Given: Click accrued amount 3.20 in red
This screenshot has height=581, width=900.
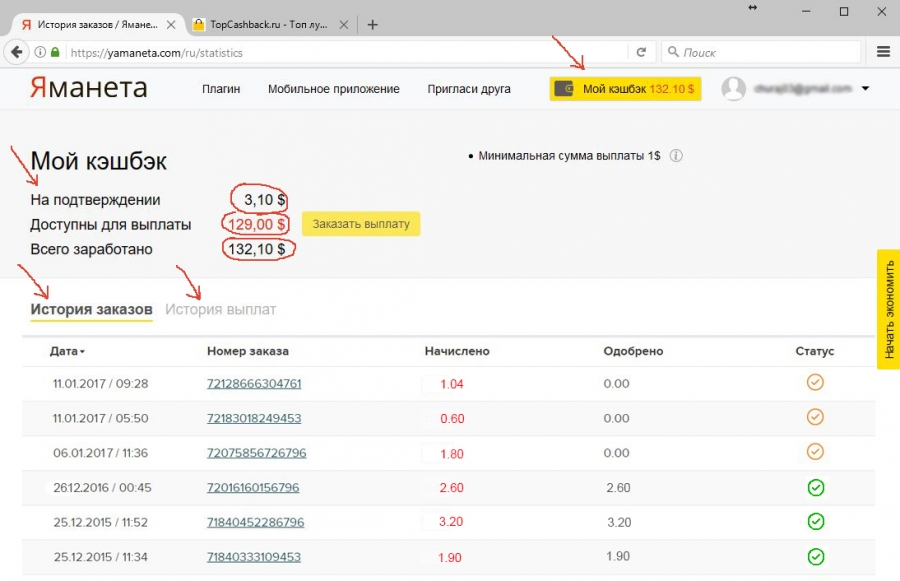Looking at the screenshot, I should coord(451,522).
